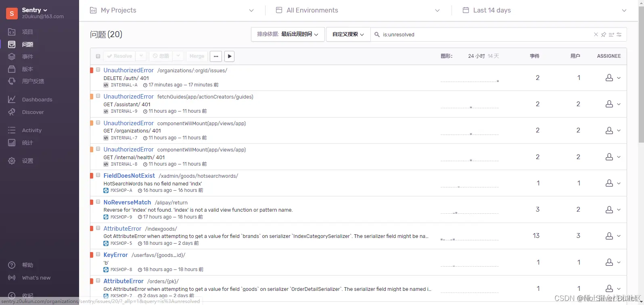
Task: Expand the Resolve options arrow
Action: 141,56
